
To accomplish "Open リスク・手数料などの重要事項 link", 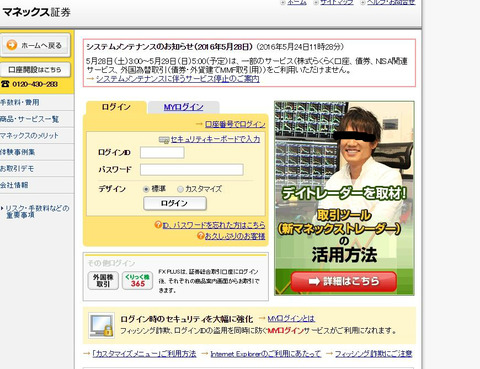I will [37, 212].
